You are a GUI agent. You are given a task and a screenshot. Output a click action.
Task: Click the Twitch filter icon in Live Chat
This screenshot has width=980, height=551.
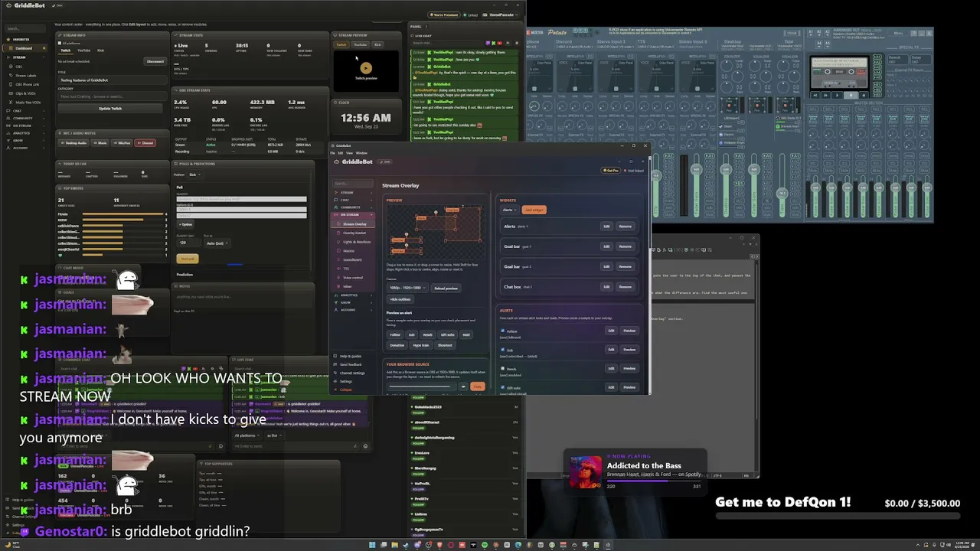pos(488,43)
